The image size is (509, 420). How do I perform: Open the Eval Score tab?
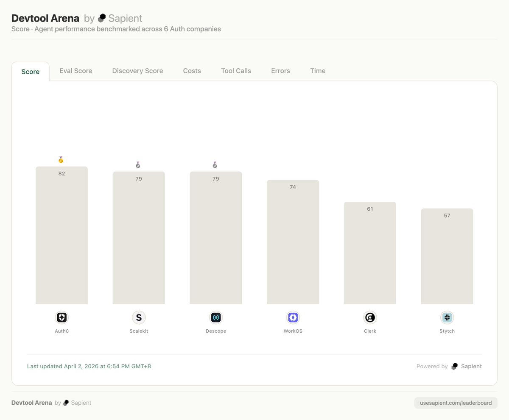[76, 71]
